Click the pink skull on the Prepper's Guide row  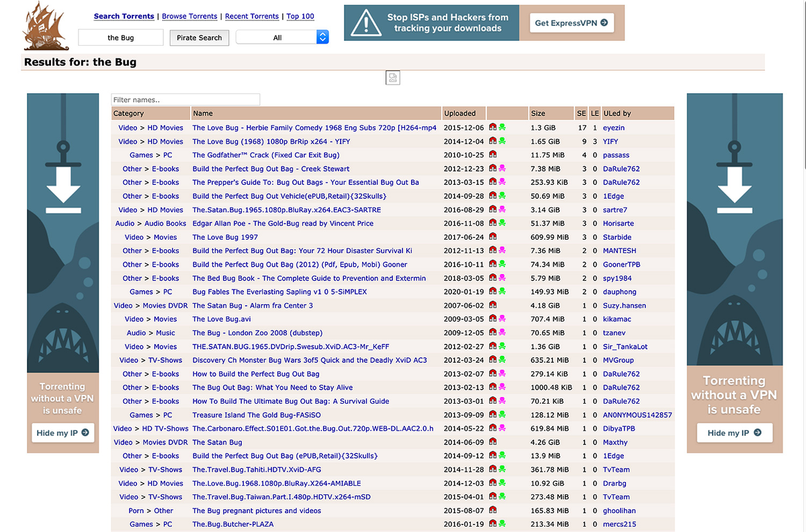502,182
